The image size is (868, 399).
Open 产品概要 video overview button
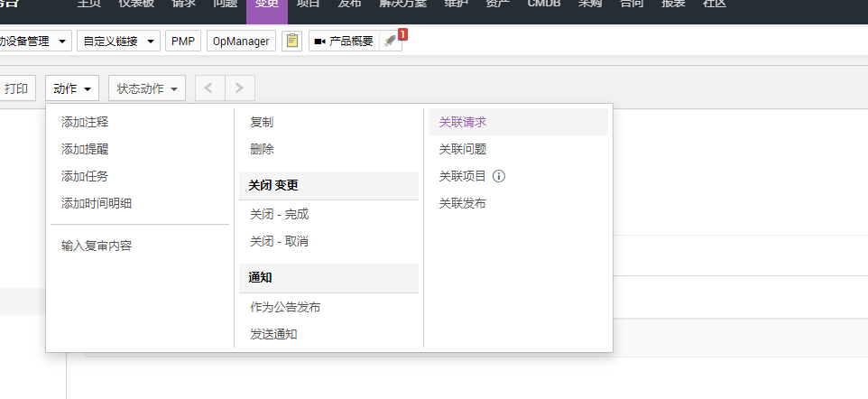click(x=344, y=42)
